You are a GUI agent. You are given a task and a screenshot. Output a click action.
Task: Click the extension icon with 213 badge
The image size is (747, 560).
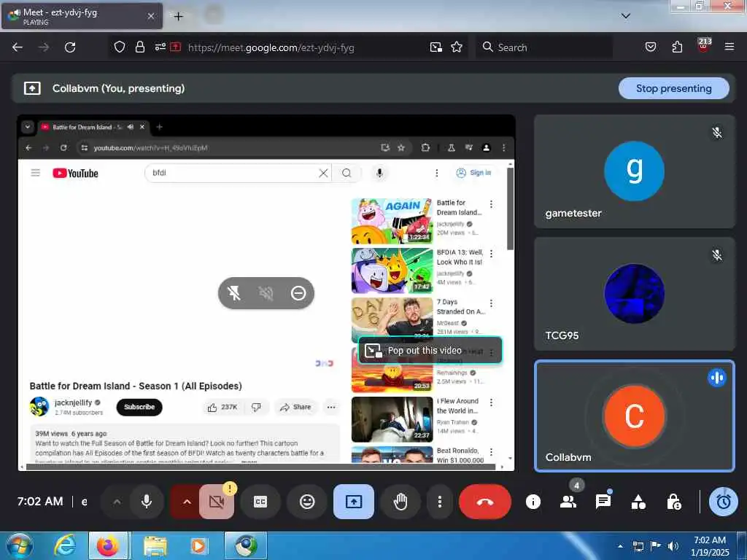pos(704,46)
